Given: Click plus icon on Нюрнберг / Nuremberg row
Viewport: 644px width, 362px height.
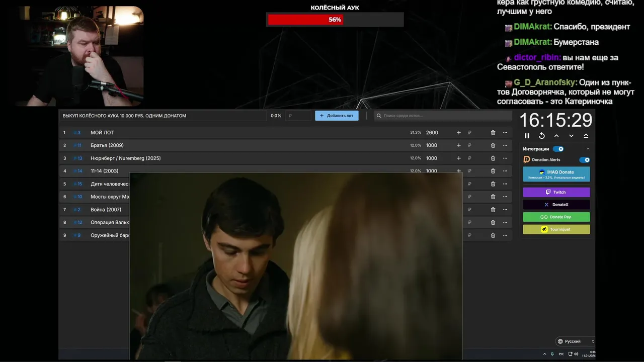Looking at the screenshot, I should (x=458, y=158).
